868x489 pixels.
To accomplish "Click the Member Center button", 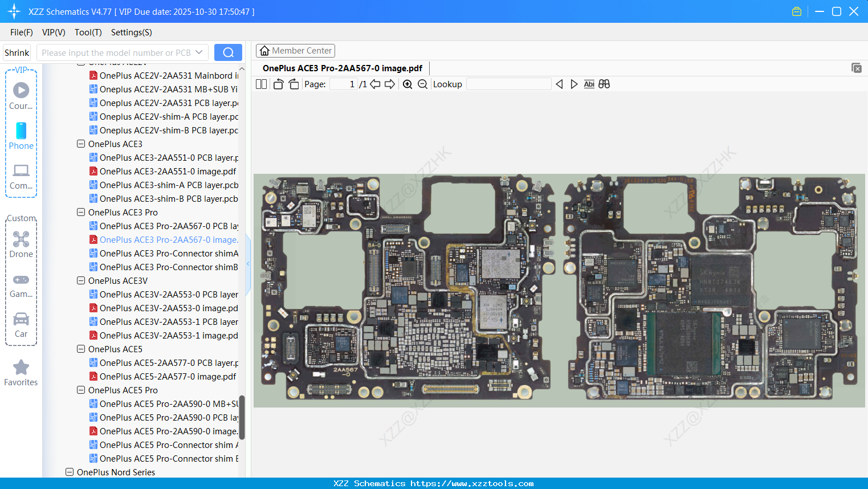I will point(295,51).
